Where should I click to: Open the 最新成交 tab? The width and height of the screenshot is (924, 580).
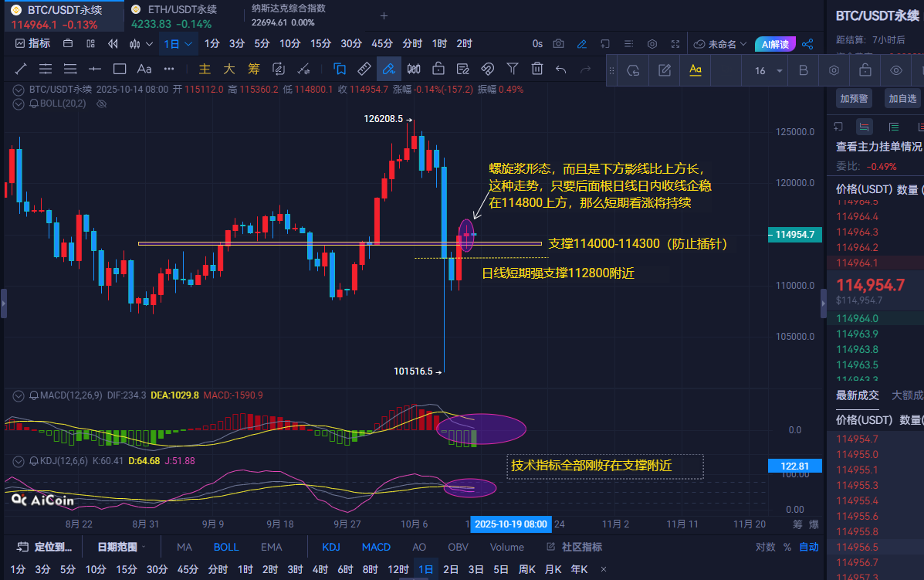(x=858, y=395)
